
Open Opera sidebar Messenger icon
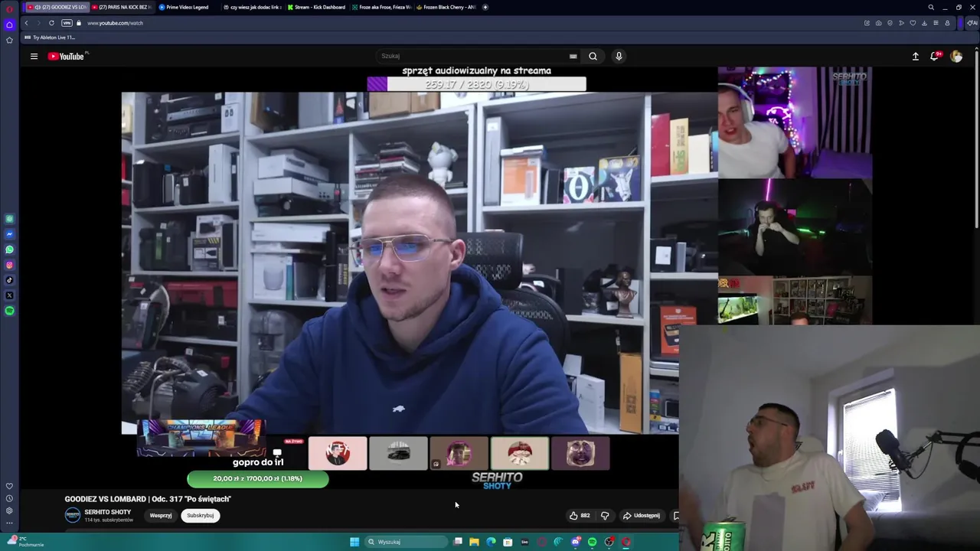(9, 234)
